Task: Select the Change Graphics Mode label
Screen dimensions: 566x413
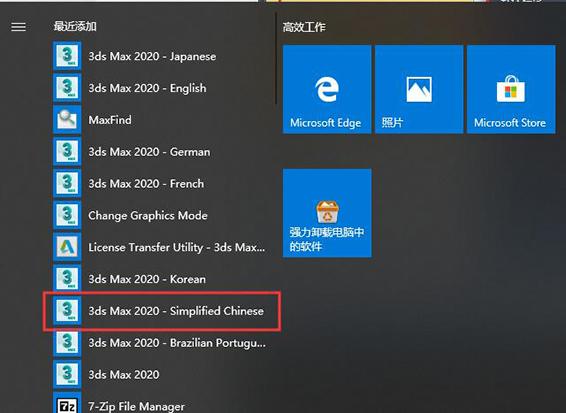Action: point(148,216)
